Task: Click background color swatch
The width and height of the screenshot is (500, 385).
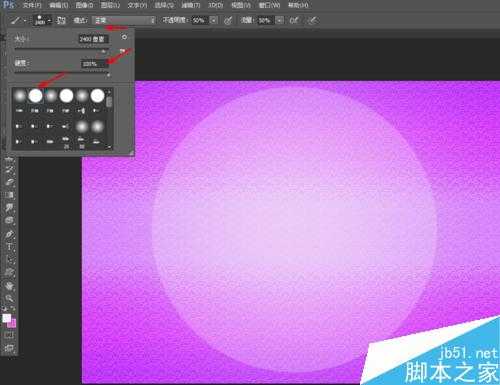Action: (13, 324)
